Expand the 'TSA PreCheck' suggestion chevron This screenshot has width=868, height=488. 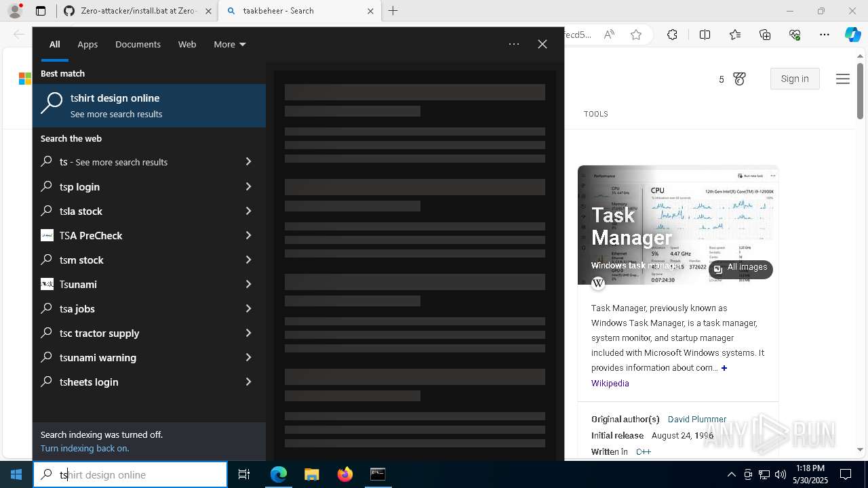pos(248,235)
